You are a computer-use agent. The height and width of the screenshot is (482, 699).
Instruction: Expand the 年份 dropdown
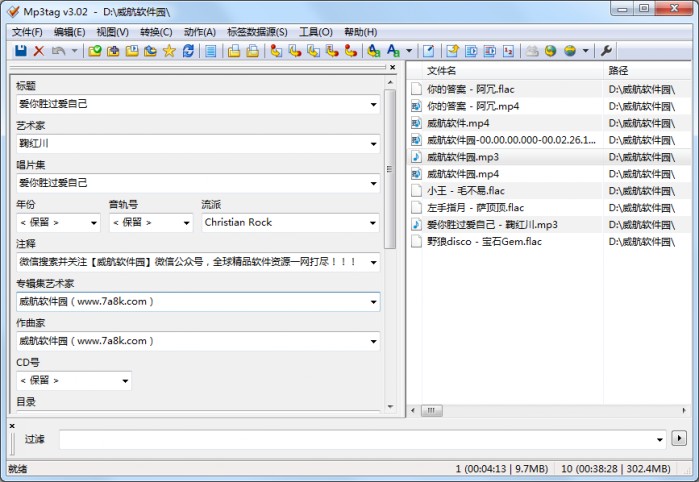tap(94, 223)
